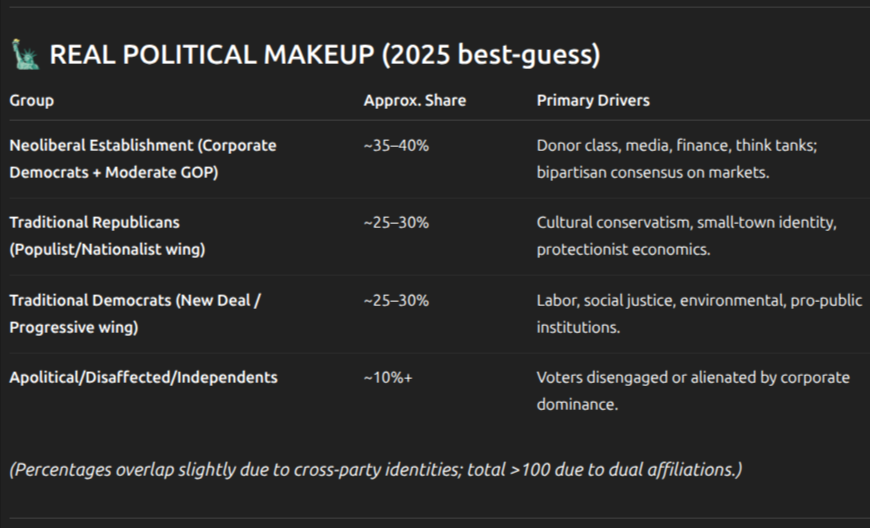Image resolution: width=870 pixels, height=528 pixels.
Task: Click the Traditional Republicans ~25–30% share
Action: click(x=396, y=222)
